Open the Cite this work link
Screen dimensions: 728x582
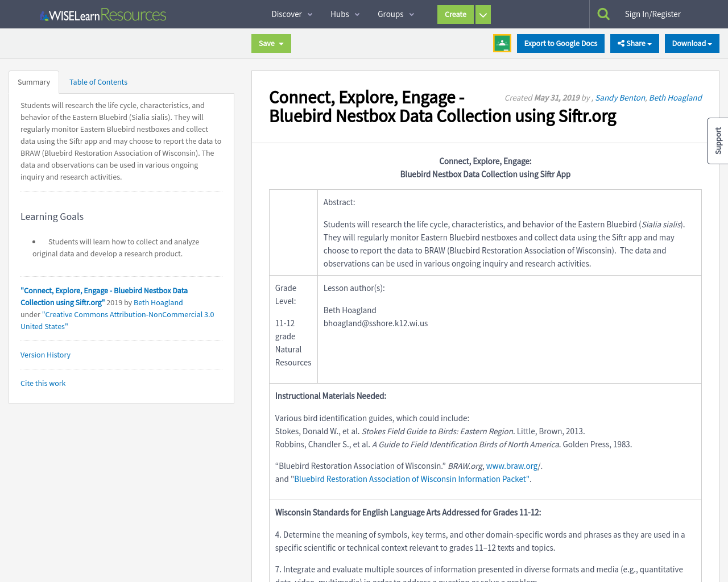(x=43, y=383)
